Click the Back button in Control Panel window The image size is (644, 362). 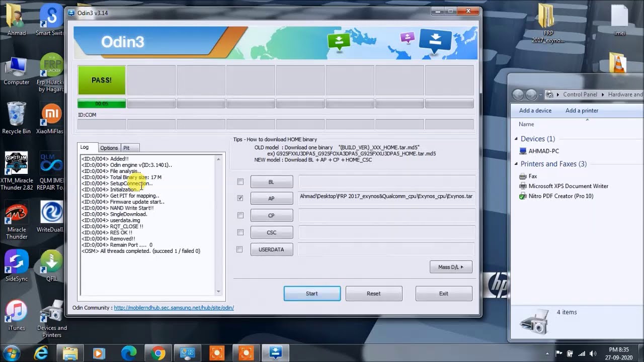(x=518, y=95)
